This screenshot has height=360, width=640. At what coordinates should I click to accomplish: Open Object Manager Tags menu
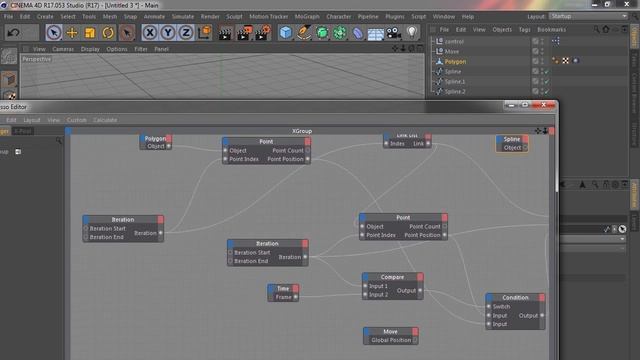pos(524,30)
